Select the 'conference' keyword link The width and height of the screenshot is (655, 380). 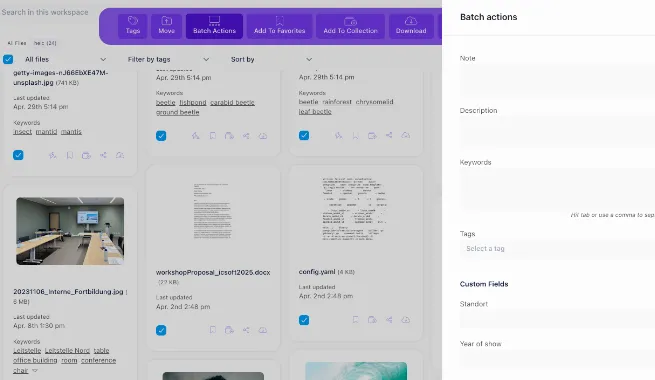click(99, 360)
